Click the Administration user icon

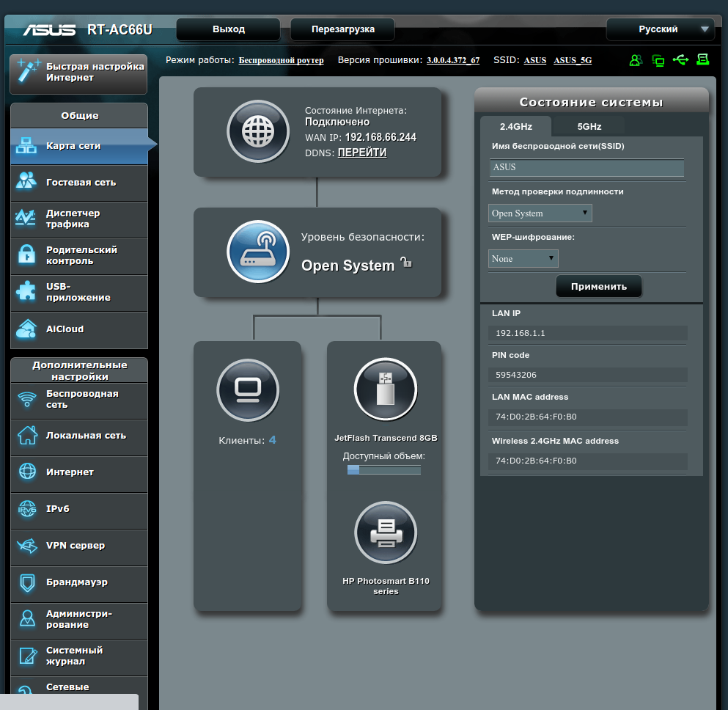click(x=27, y=618)
